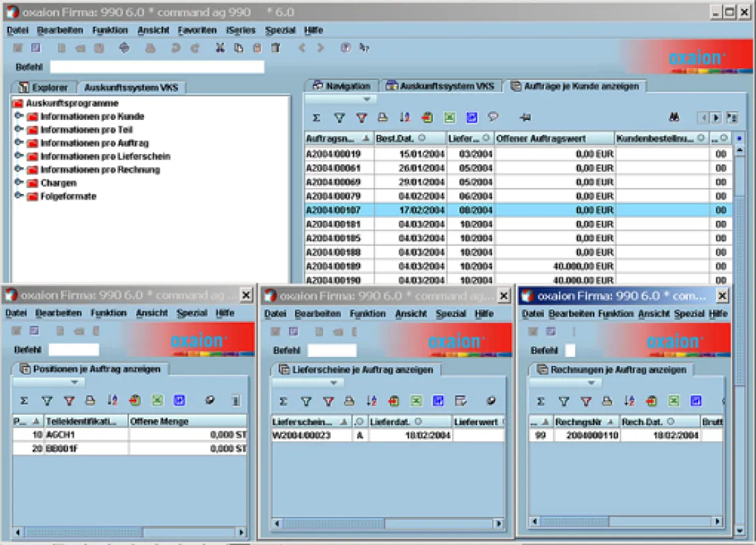Switch to the Navigation tab
The width and height of the screenshot is (756, 545).
click(x=342, y=86)
